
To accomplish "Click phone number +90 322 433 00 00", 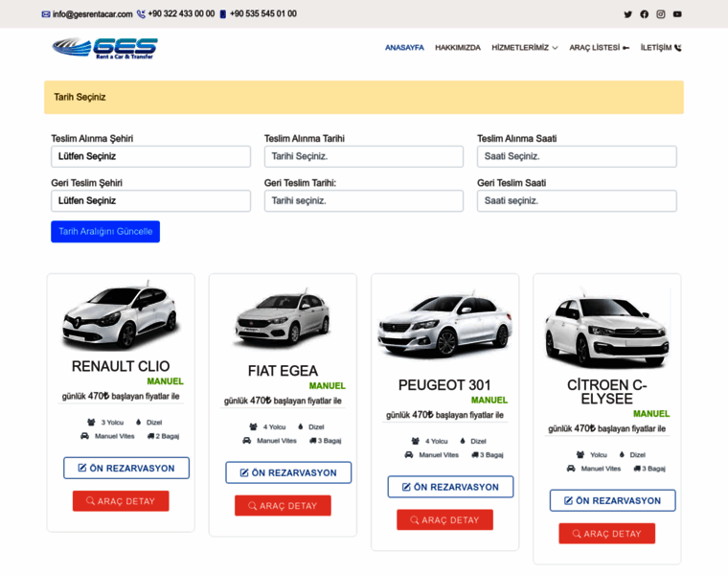I will tap(181, 14).
